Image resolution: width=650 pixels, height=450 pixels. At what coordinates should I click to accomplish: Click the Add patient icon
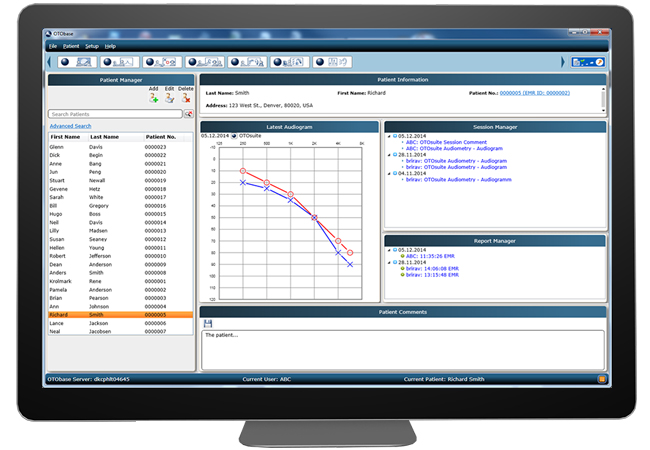[x=153, y=99]
